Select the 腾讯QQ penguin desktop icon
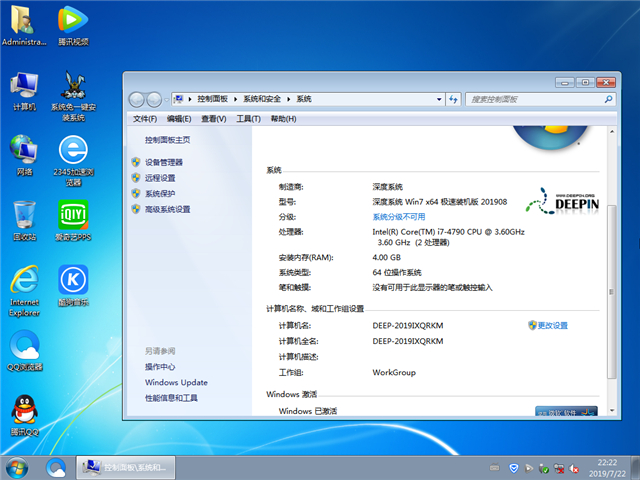 (24, 415)
